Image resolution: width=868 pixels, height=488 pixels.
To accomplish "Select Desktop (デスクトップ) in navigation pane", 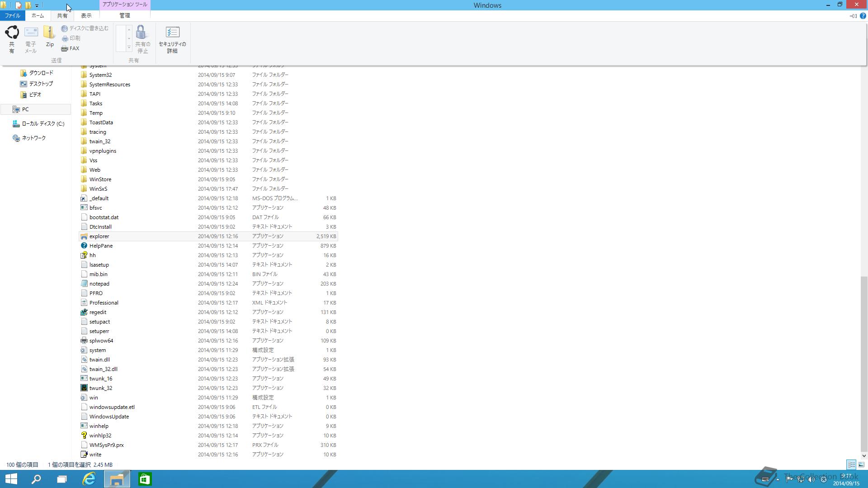I will (37, 84).
